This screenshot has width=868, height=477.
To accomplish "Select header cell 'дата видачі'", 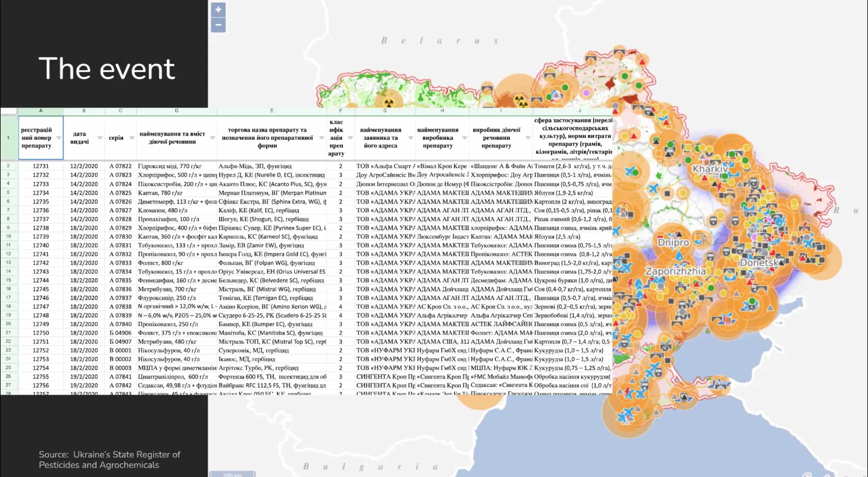I will pos(84,138).
